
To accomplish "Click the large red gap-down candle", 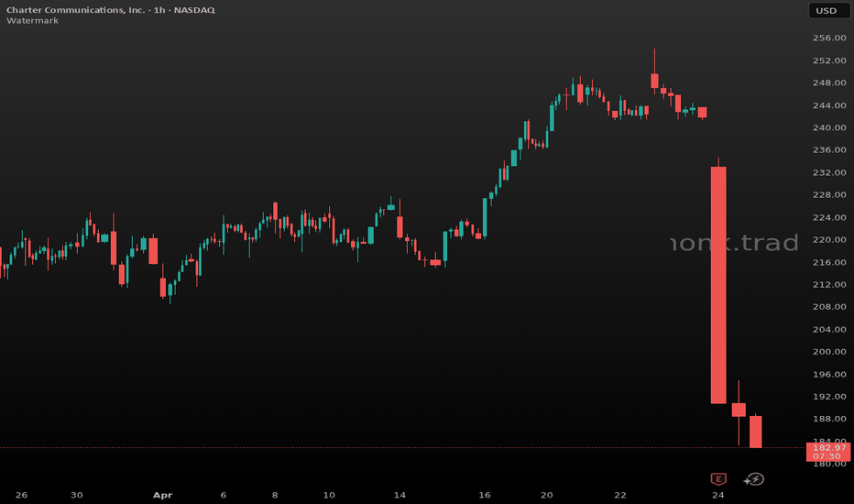I will pyautogui.click(x=718, y=285).
